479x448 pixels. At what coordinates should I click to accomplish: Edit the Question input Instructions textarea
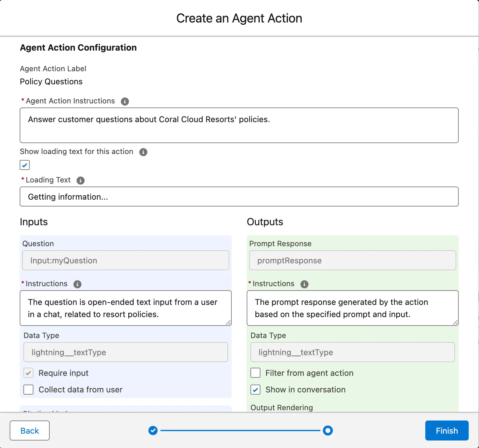click(125, 308)
